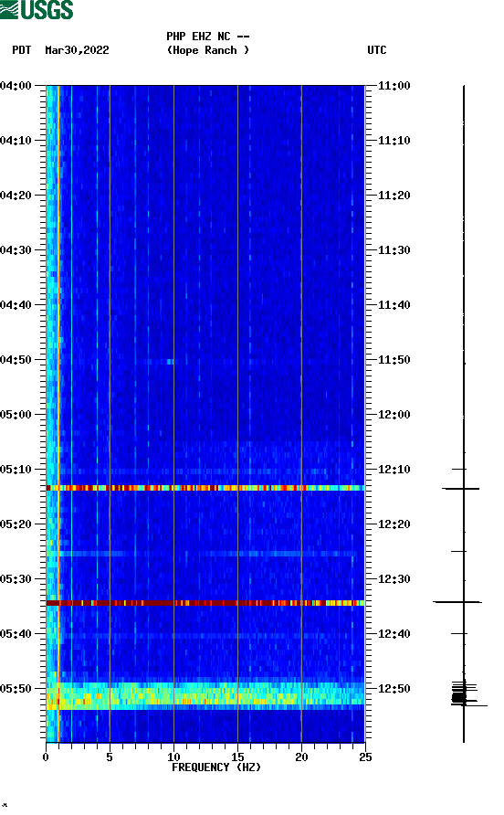
Task: Click the '11:10' UTC time label
Action: 394,141
